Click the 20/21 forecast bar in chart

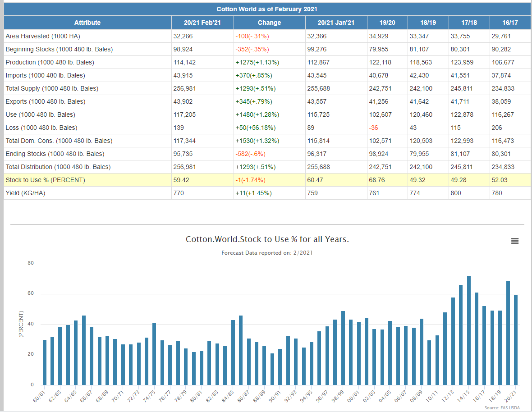pos(516,340)
